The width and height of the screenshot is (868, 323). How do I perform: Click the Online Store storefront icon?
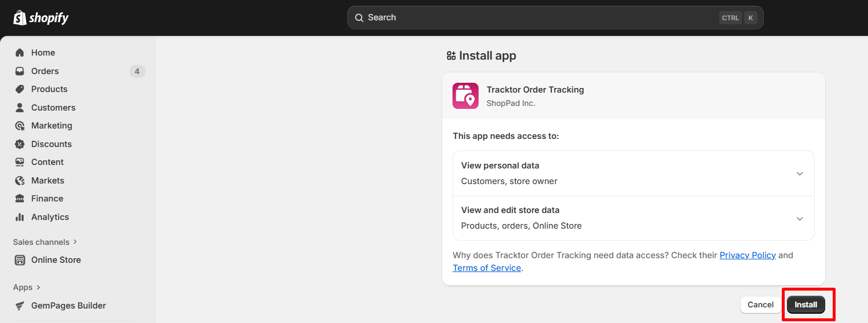point(20,260)
